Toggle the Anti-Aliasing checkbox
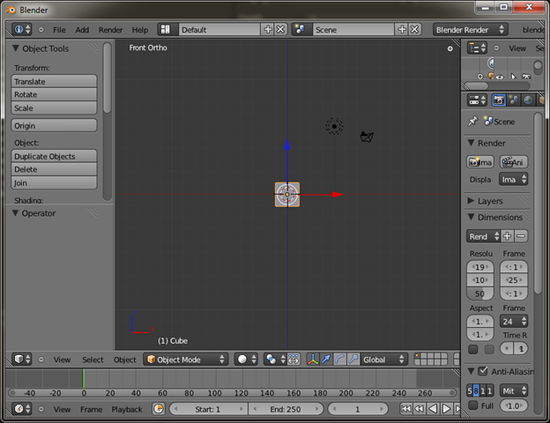Viewport: 550px width, 423px height. [x=483, y=371]
